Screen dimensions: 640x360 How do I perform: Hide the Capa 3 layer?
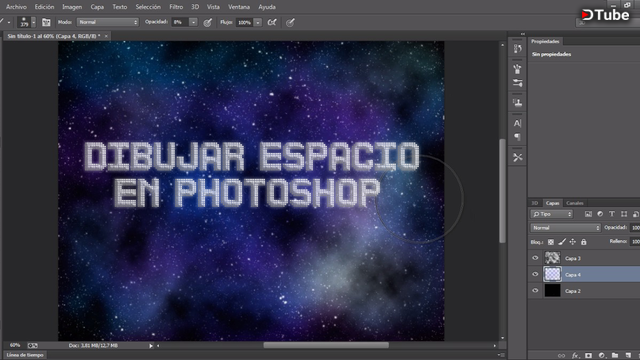[x=535, y=258]
